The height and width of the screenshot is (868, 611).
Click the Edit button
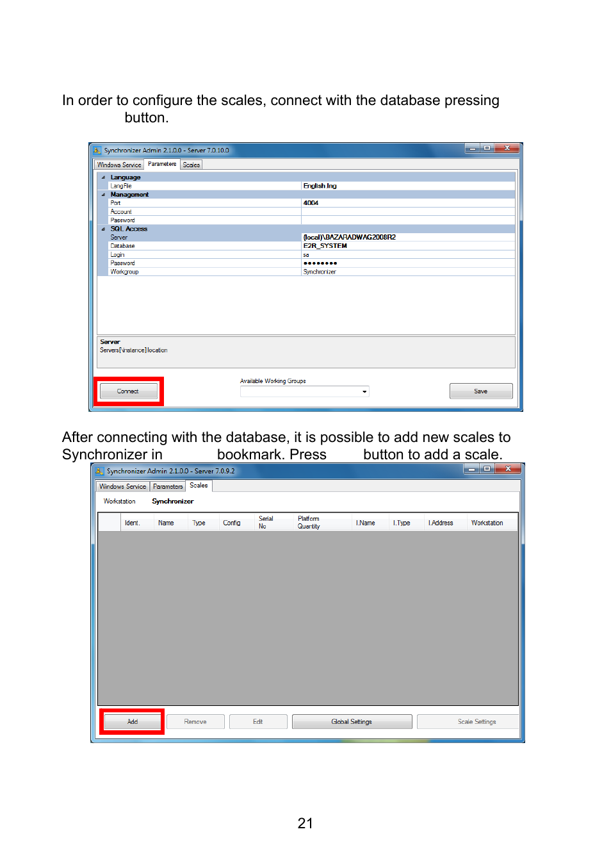258,722
